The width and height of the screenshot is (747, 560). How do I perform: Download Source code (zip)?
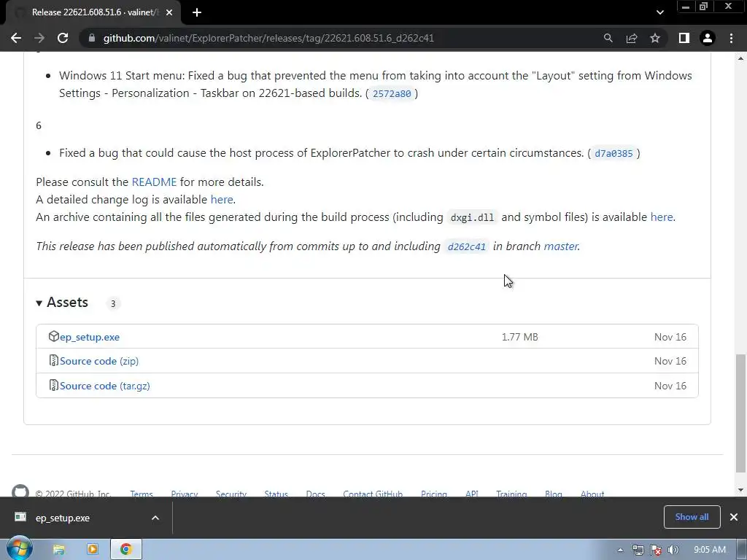pyautogui.click(x=99, y=361)
